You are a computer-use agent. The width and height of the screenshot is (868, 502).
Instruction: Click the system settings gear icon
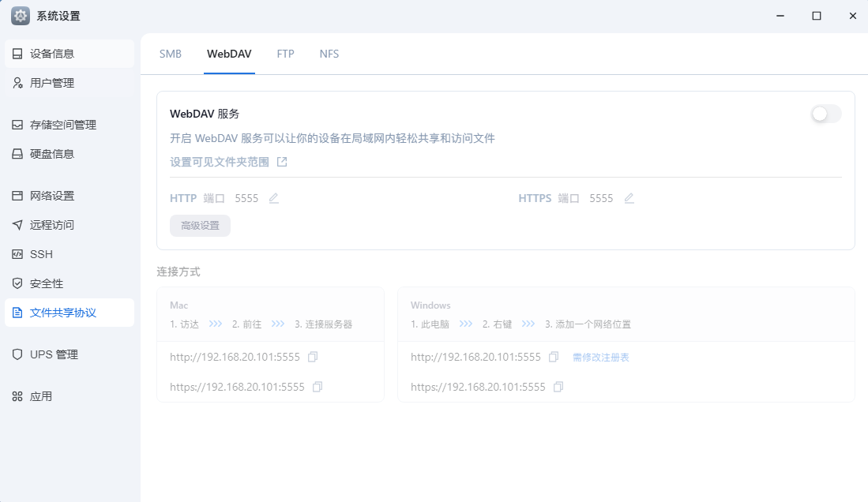21,16
